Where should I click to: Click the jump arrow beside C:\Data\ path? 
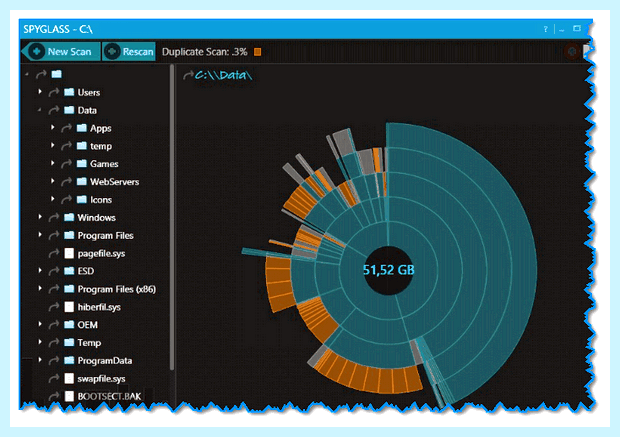[188, 75]
